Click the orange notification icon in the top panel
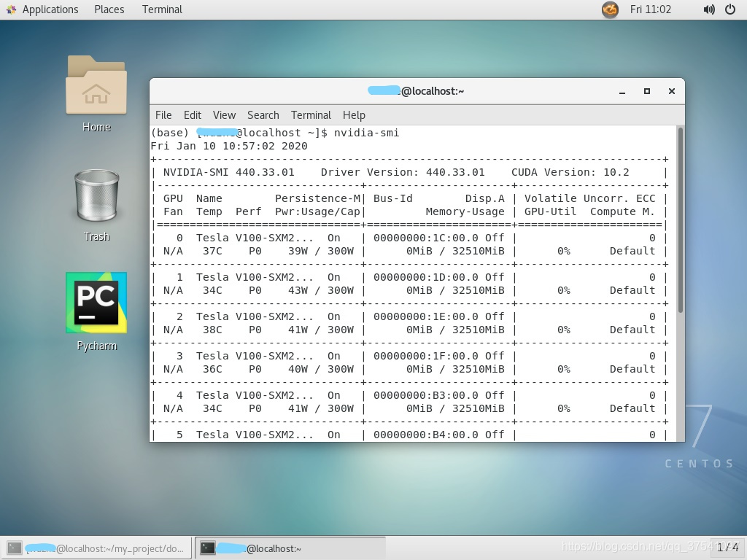The image size is (747, 560). click(610, 9)
